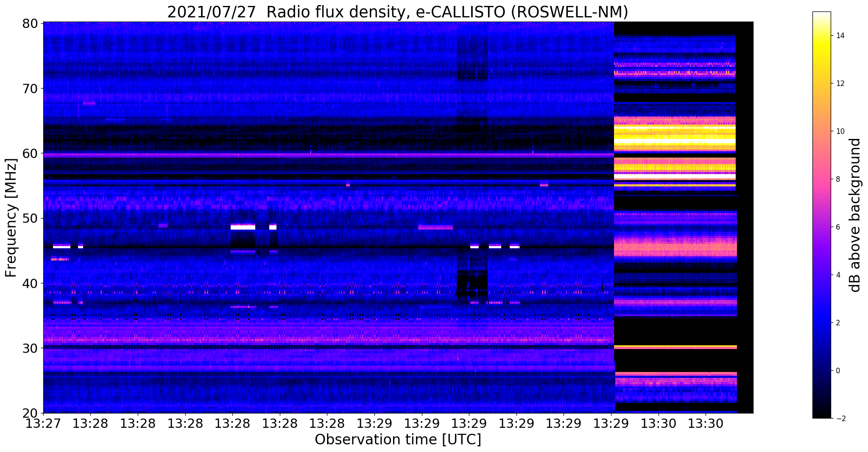Click the '6' tick label on colorbar
This screenshot has height=452, width=868.
tap(837, 227)
